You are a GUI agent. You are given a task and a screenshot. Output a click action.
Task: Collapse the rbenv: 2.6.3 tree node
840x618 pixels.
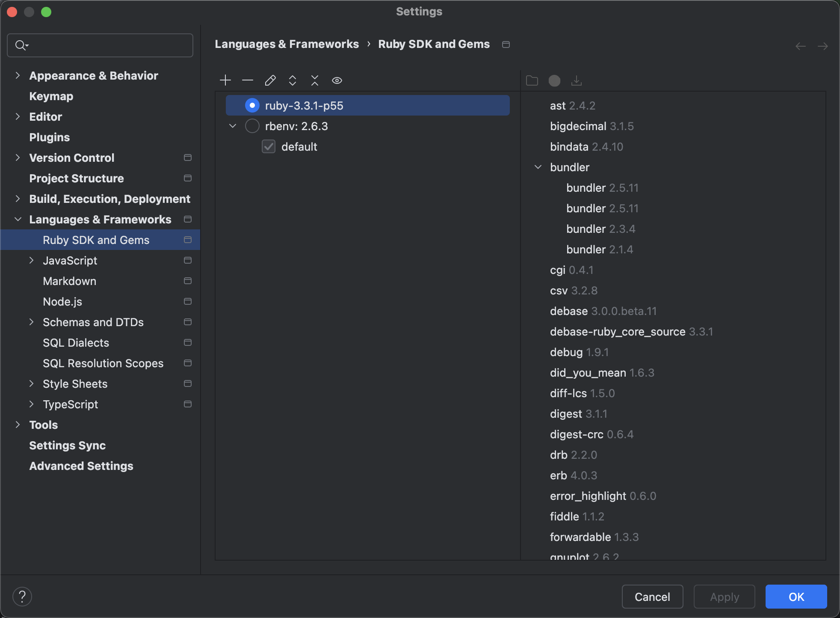233,126
